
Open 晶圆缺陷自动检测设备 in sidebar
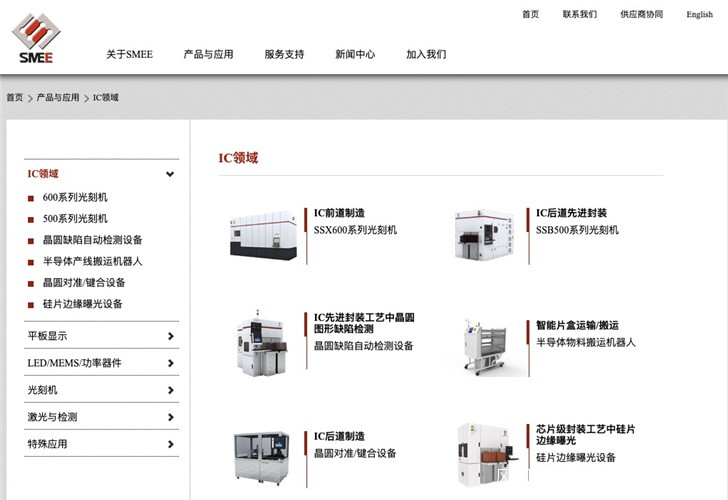92,240
